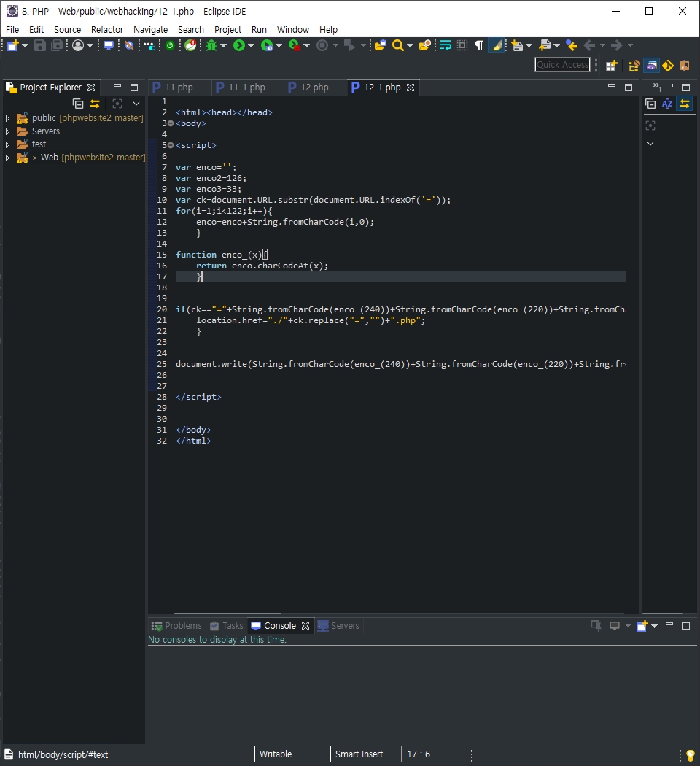
Task: Click the Spring leaf notification icon
Action: (190, 45)
